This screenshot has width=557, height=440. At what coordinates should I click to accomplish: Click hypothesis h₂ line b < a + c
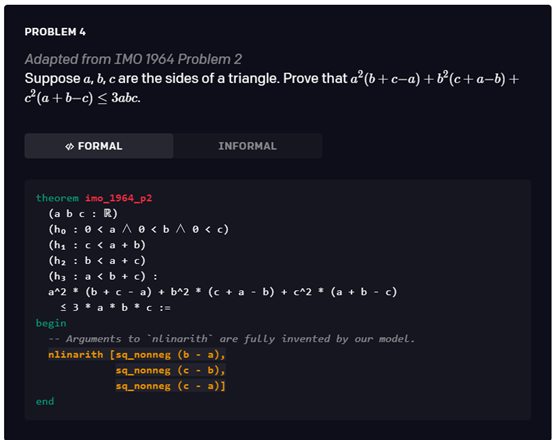click(97, 261)
